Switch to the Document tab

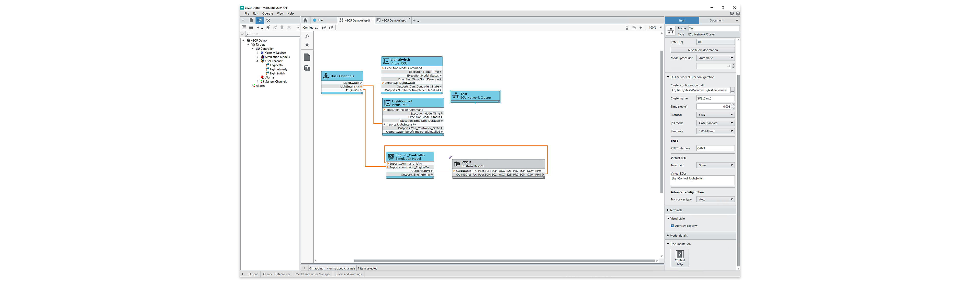pyautogui.click(x=716, y=21)
